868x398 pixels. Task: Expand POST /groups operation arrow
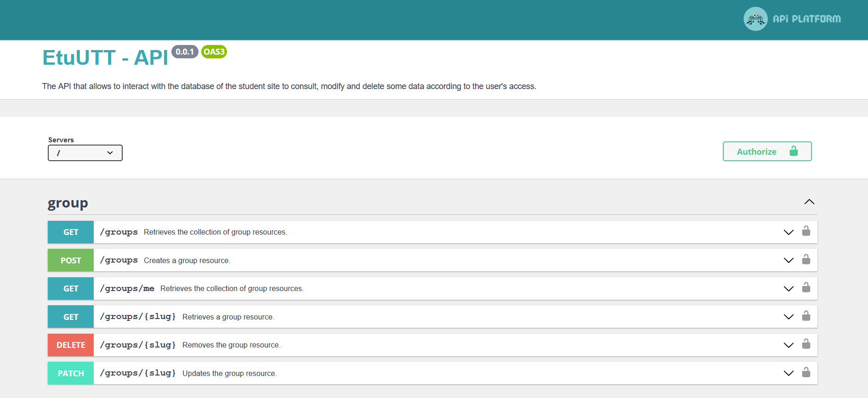pos(789,260)
